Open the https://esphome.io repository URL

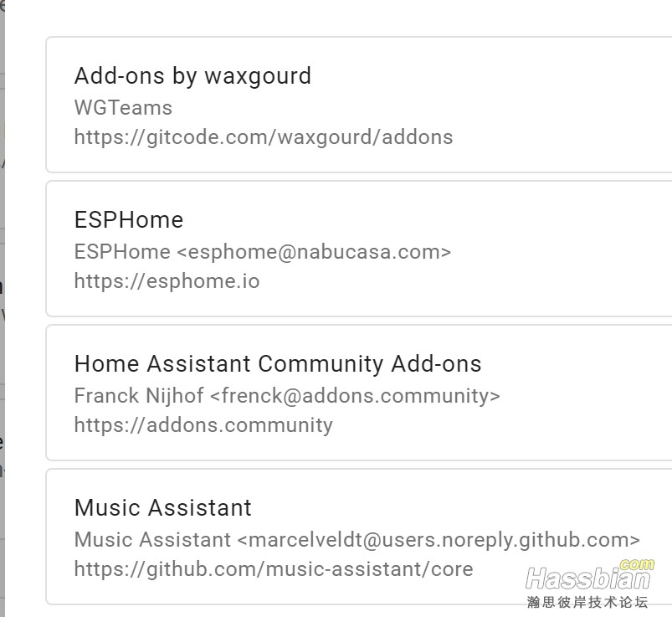coord(167,281)
